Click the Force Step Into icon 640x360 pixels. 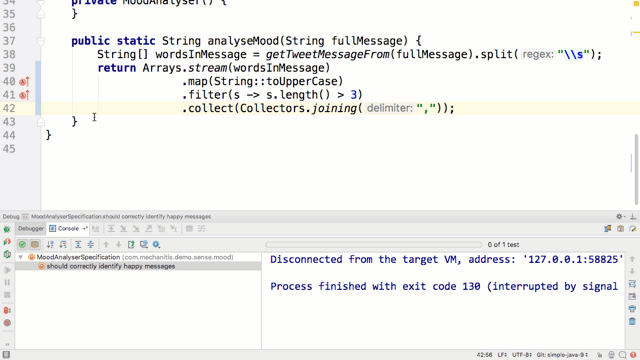pyautogui.click(x=136, y=229)
